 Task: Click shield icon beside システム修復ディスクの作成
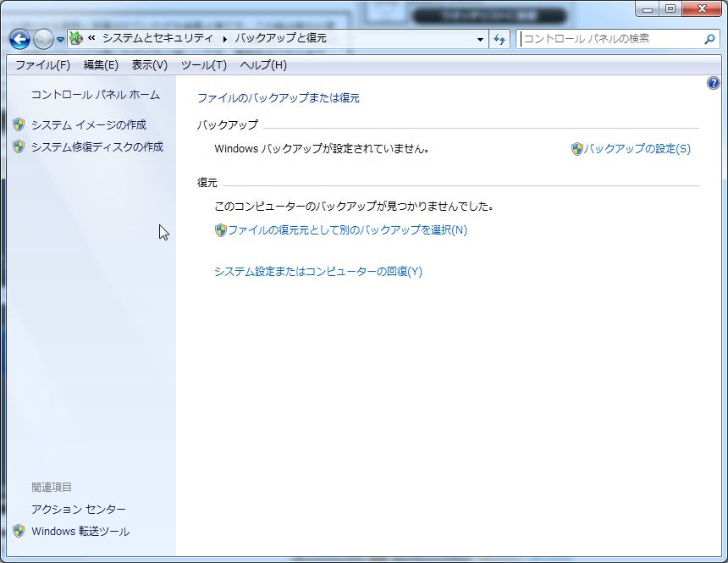coord(19,146)
